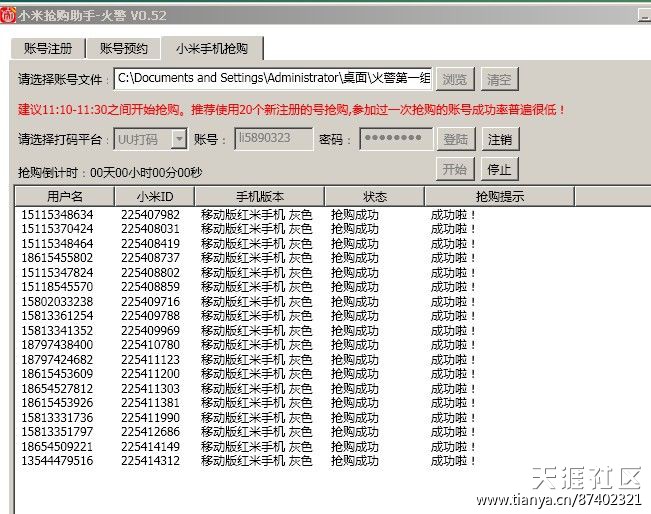Click the 小米ID cell 225408031
This screenshot has width=651, height=514.
(x=151, y=229)
